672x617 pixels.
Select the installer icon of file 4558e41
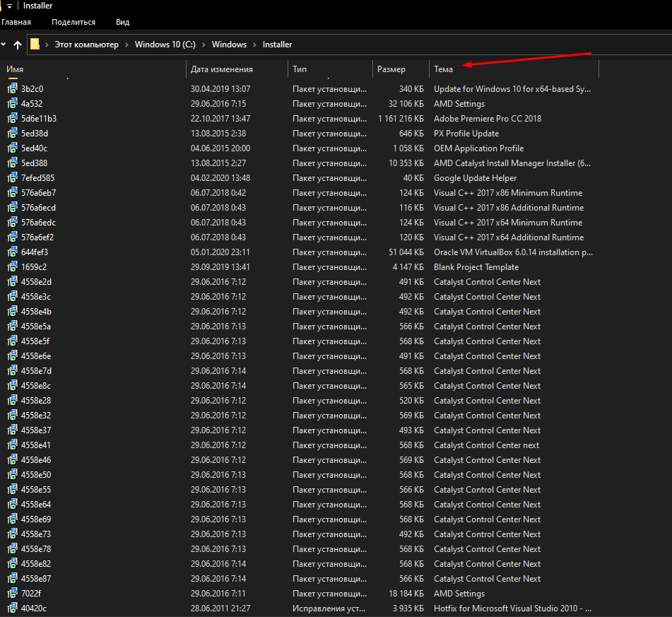(13, 445)
